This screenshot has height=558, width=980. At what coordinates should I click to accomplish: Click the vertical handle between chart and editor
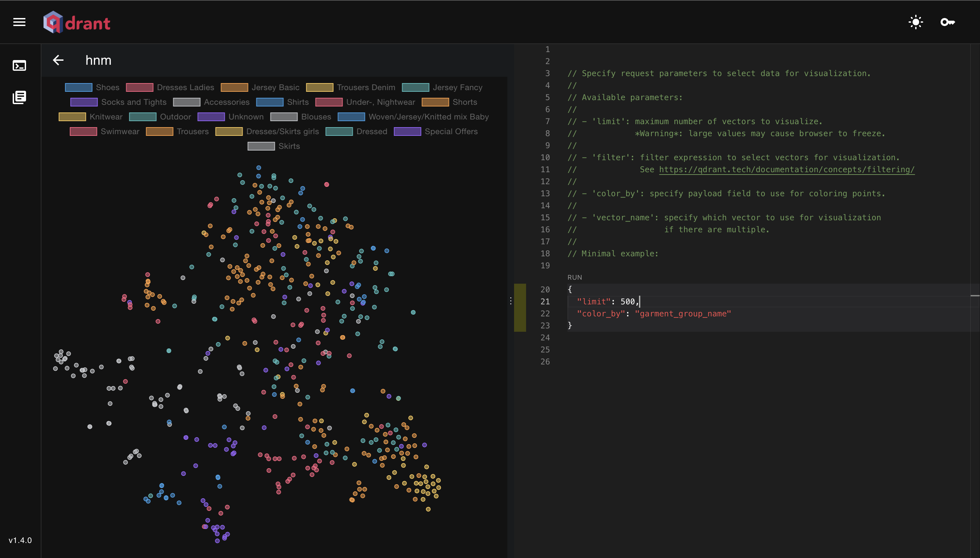[511, 301]
